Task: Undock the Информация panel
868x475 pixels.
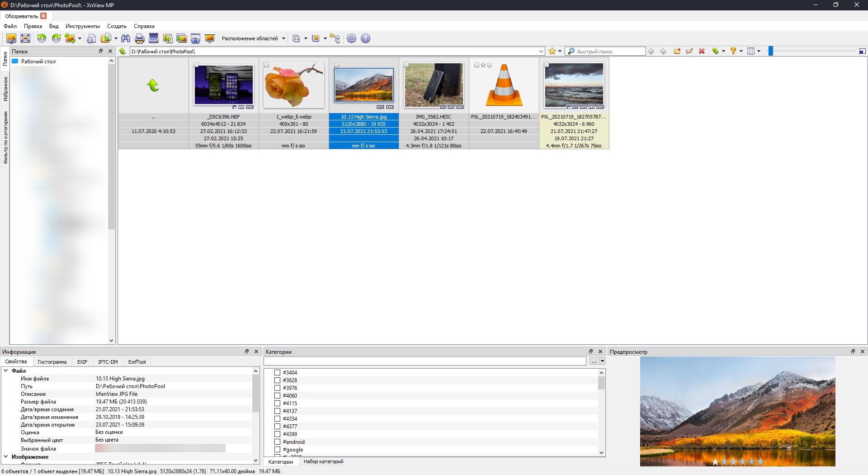Action: click(x=247, y=351)
